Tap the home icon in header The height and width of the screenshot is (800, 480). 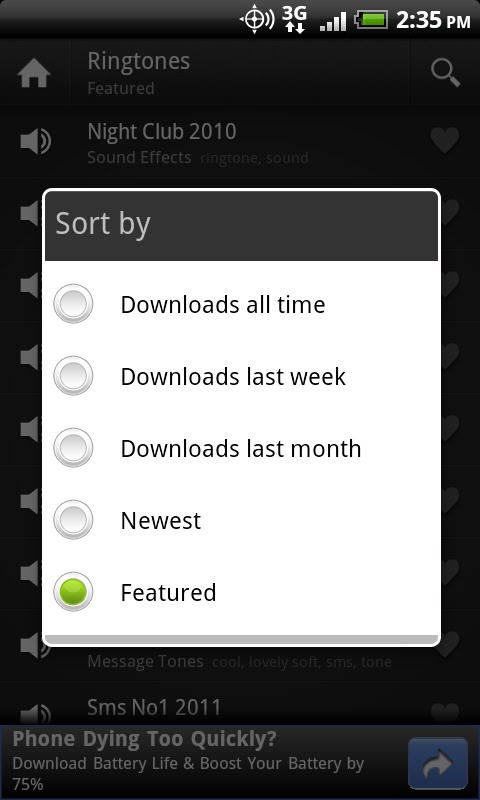coord(34,73)
